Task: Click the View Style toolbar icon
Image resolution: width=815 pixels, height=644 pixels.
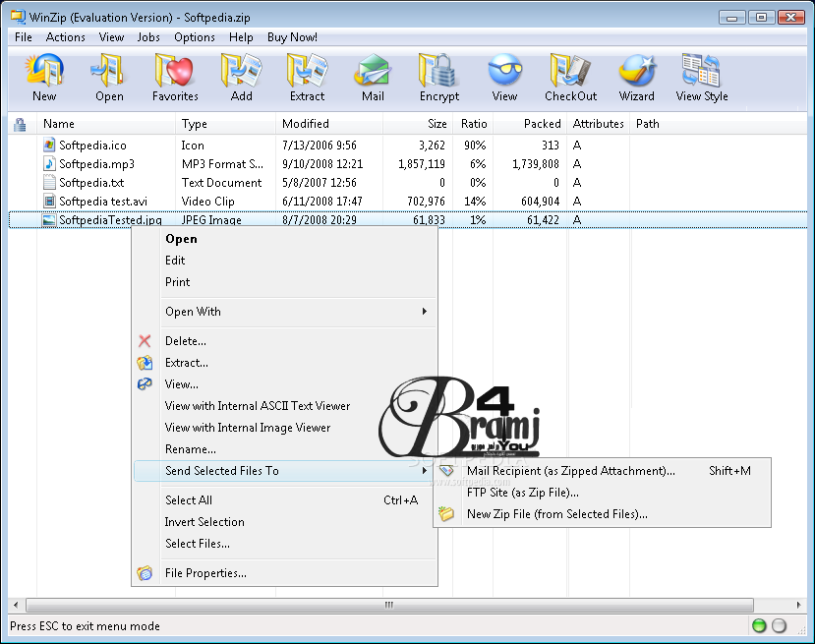Action: [x=702, y=78]
